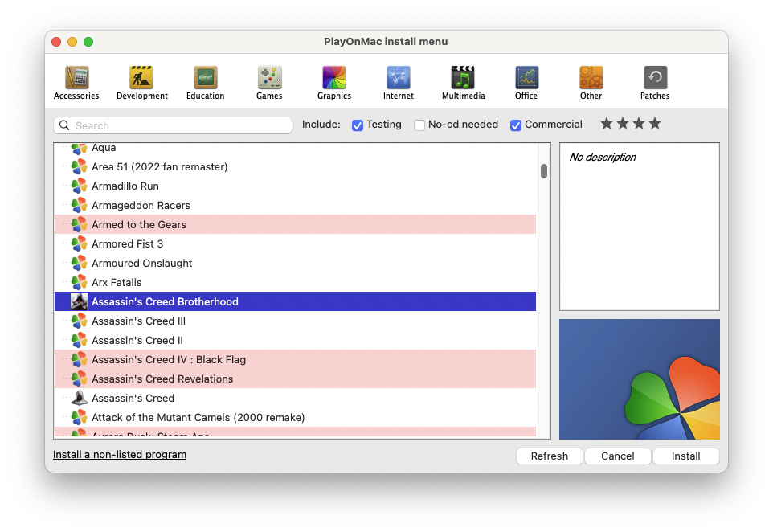Screen dimensions: 773x532
Task: Select Attack of the Mutant Camels
Action: tap(295, 417)
